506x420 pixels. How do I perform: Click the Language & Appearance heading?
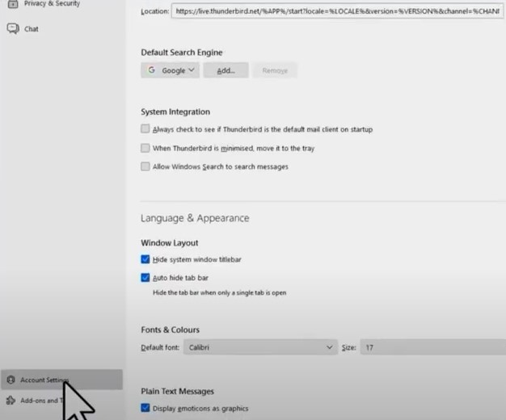(195, 218)
